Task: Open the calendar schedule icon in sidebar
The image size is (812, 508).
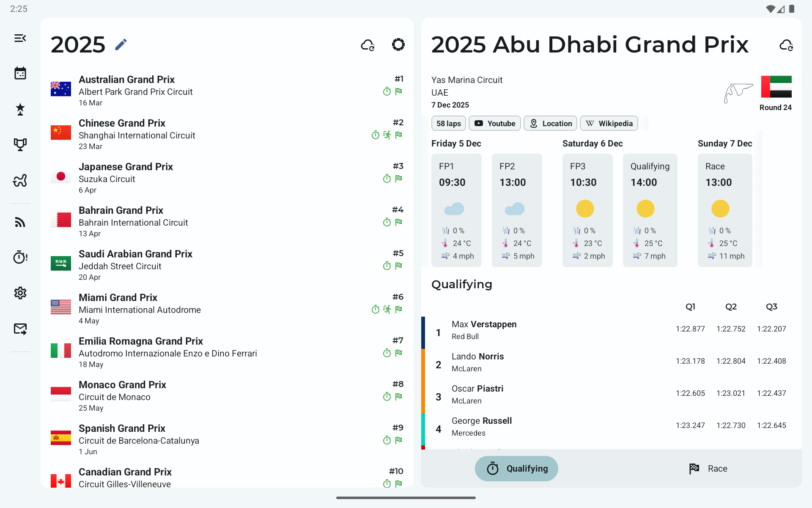Action: click(20, 73)
